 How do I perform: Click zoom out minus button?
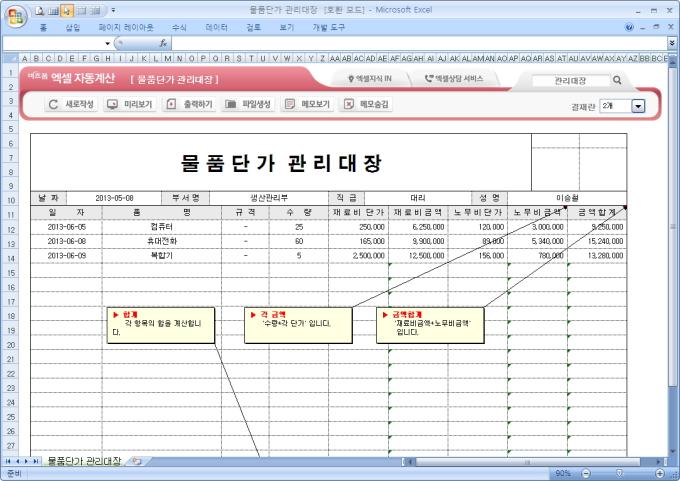point(586,473)
